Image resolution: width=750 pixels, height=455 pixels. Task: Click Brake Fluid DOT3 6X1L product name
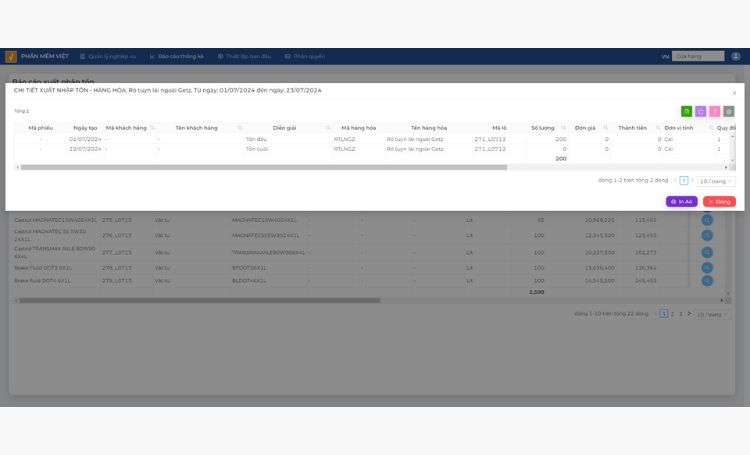[x=43, y=267]
